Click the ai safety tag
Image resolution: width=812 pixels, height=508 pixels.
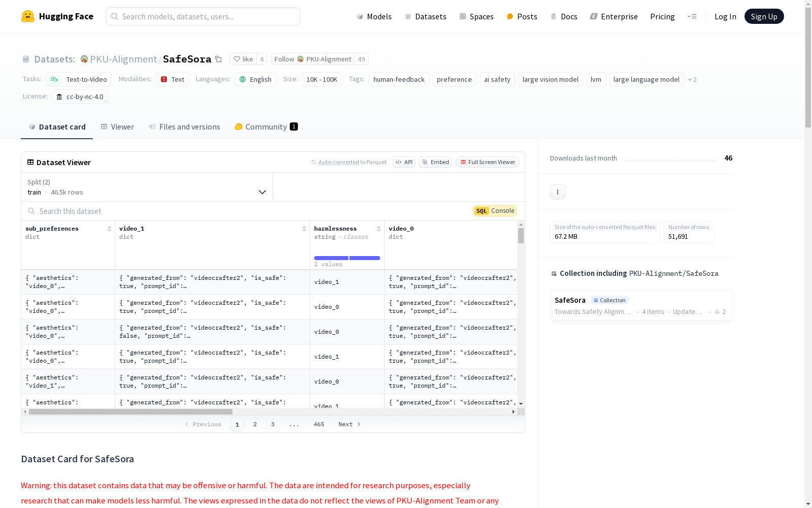(x=497, y=79)
